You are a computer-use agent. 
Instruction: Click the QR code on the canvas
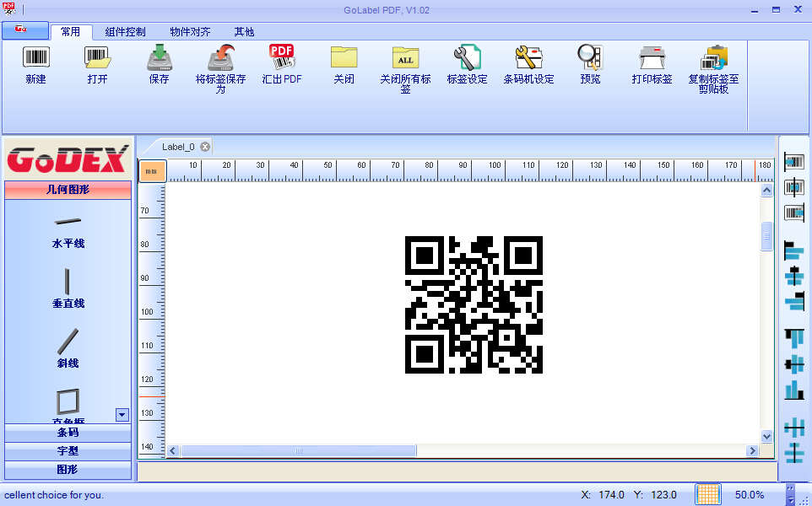pos(474,304)
